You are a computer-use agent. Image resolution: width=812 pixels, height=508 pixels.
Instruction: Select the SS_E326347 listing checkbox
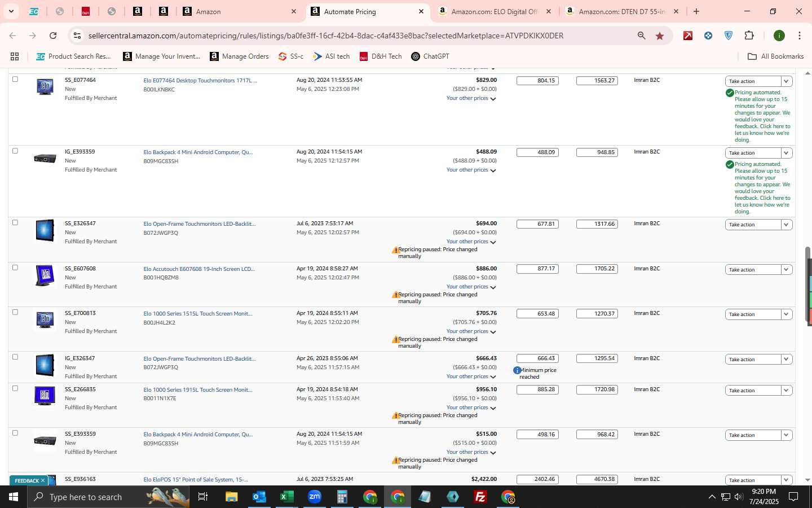(15, 222)
